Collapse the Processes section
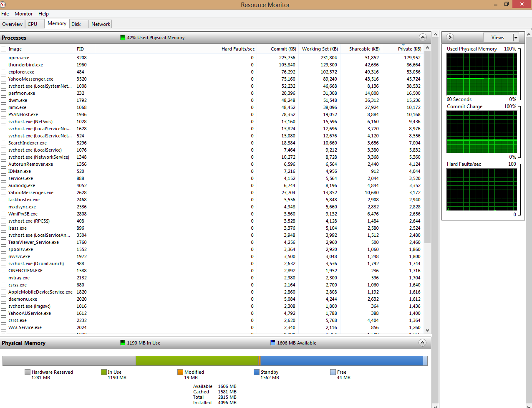The width and height of the screenshot is (532, 408). (423, 38)
